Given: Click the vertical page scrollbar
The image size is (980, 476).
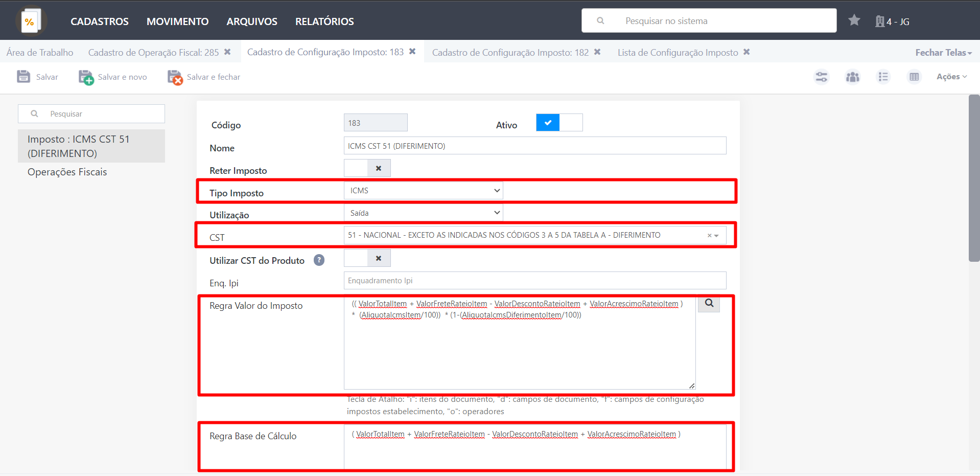Looking at the screenshot, I should pos(974,178).
